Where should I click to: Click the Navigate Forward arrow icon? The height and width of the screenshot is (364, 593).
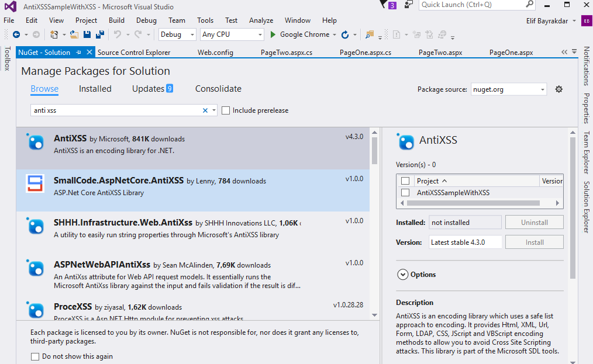[x=36, y=34]
